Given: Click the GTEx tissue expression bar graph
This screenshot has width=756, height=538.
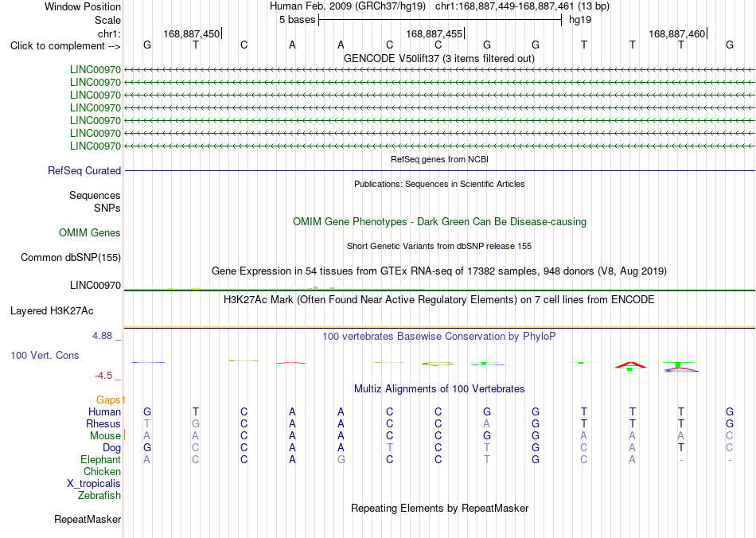Looking at the screenshot, I should [x=275, y=289].
